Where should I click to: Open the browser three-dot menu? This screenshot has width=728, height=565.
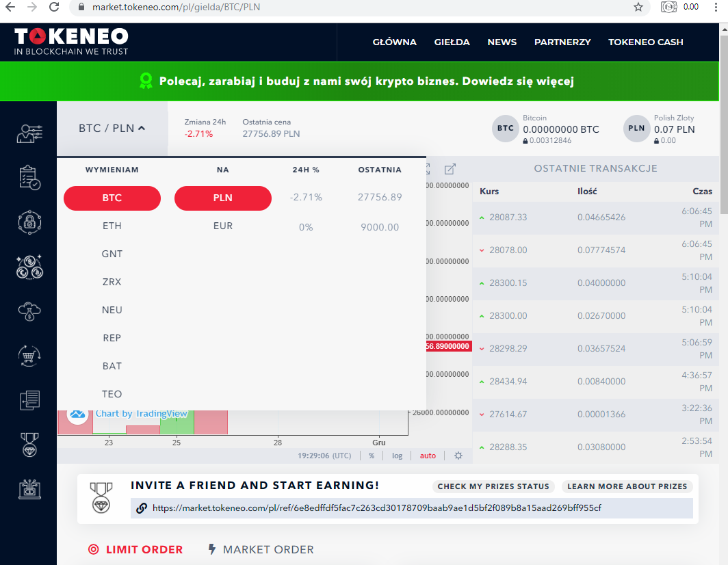point(716,7)
